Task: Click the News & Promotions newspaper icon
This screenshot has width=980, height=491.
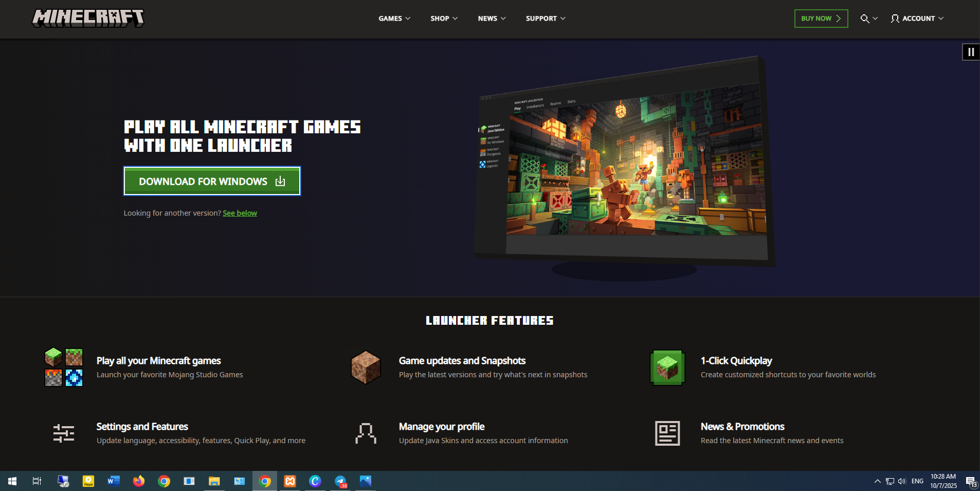Action: [x=667, y=433]
